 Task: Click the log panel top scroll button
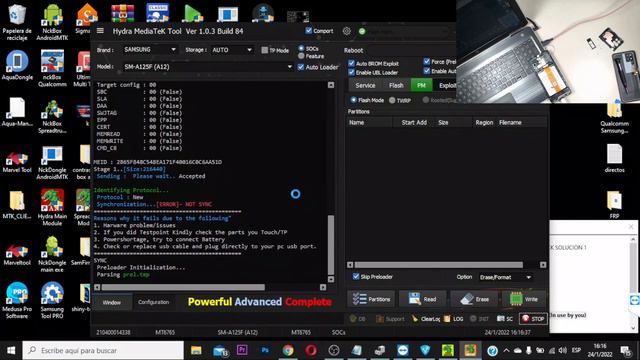(331, 85)
